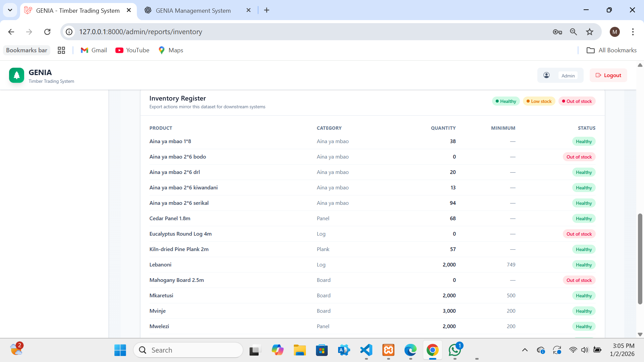Toggle the Out of stock filter badge
Screen dimensions: 644x362
pyautogui.click(x=577, y=101)
